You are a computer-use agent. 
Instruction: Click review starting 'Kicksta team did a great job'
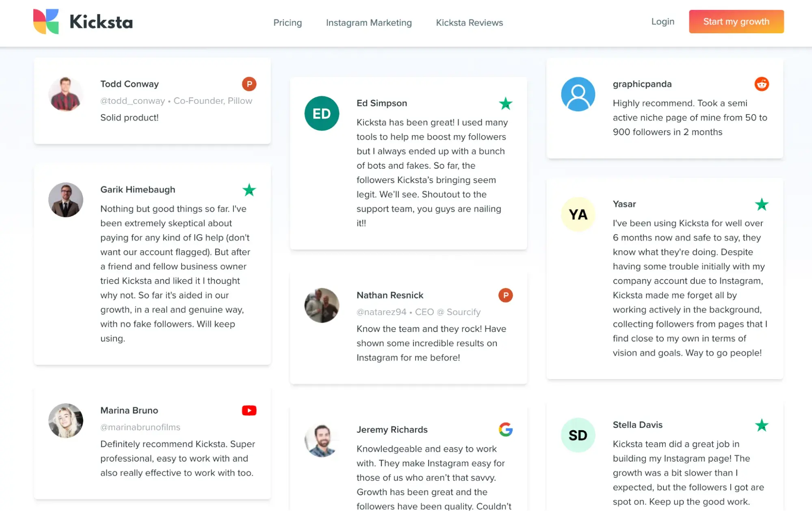[x=688, y=473]
